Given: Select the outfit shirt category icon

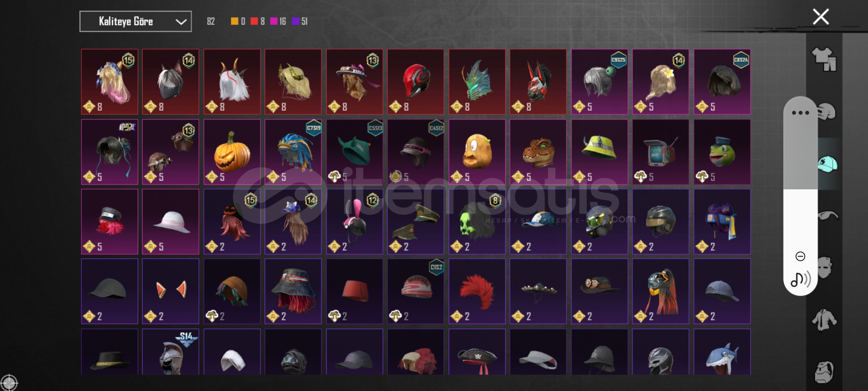Looking at the screenshot, I should coord(824,59).
